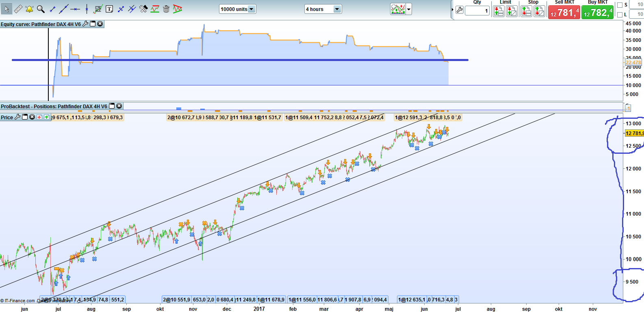The image size is (644, 312).
Task: Select the red triangle pattern drawing tool
Action: click(178, 9)
